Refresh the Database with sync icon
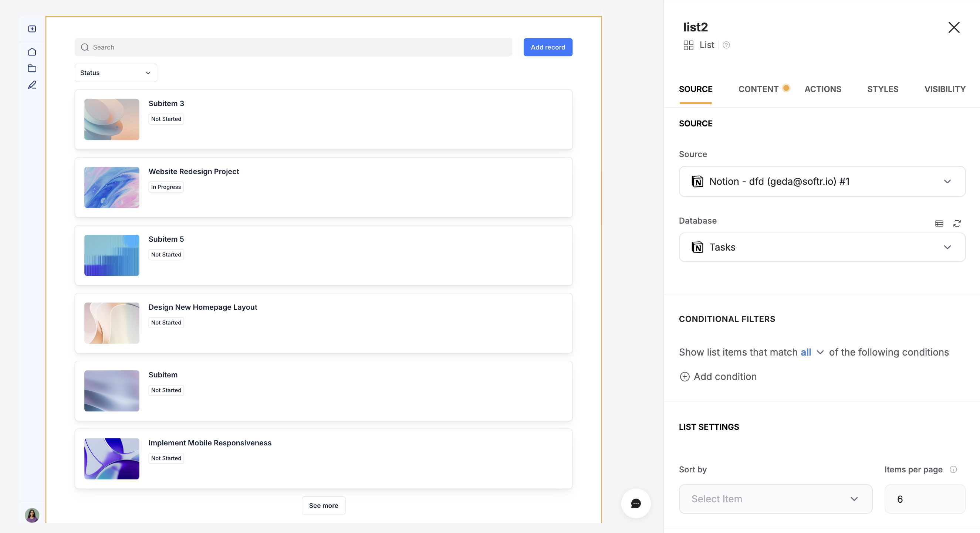980x533 pixels. pyautogui.click(x=957, y=224)
